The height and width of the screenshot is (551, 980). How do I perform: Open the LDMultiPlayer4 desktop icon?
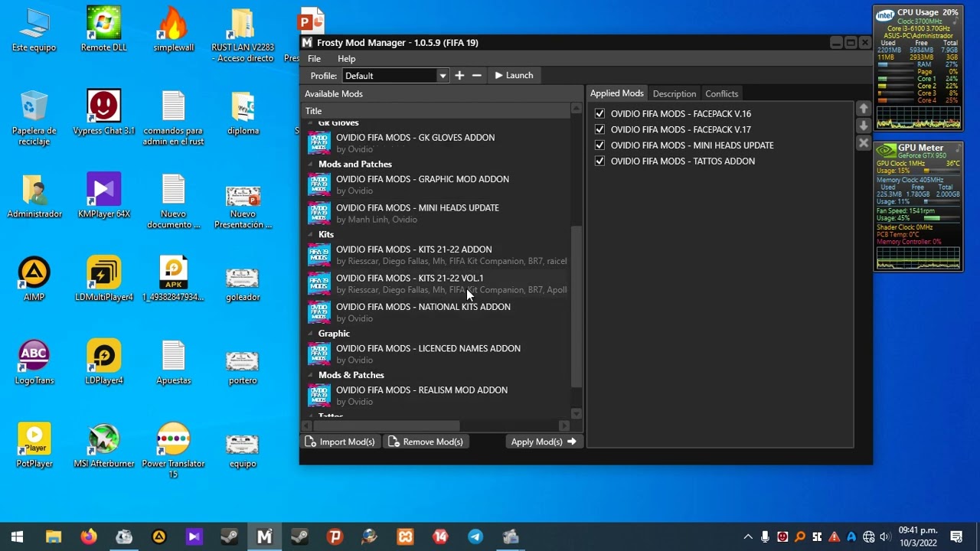tap(103, 279)
